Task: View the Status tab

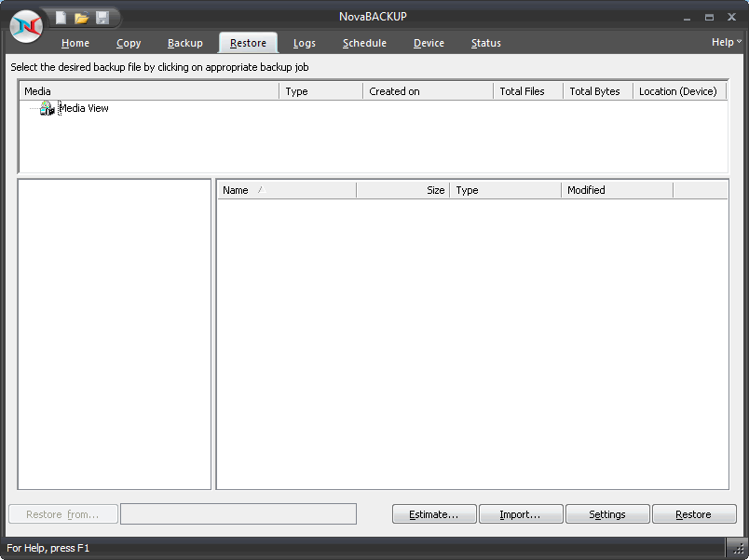Action: point(486,43)
